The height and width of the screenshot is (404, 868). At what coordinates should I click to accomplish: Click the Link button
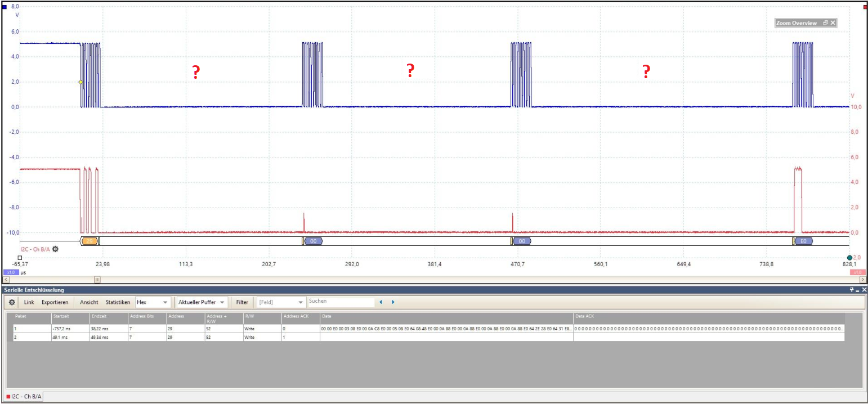(29, 302)
